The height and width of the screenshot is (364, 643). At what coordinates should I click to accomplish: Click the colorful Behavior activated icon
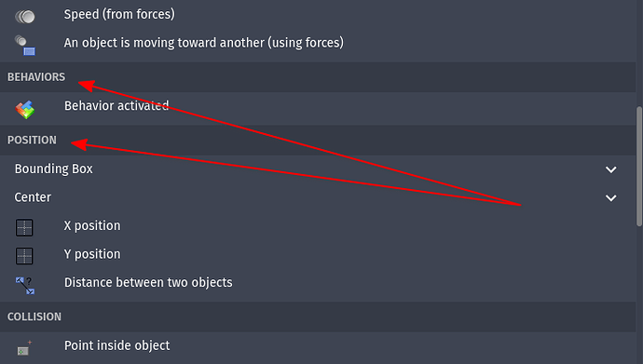25,109
